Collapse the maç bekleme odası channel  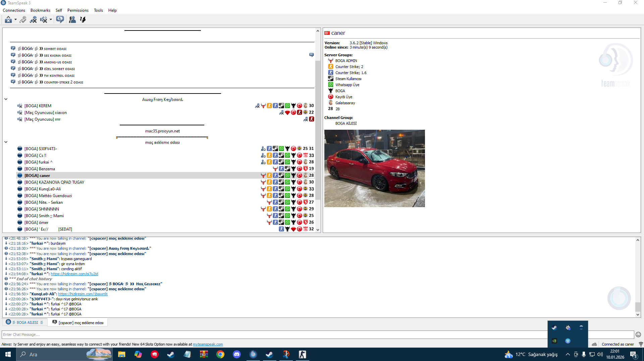coord(6,142)
